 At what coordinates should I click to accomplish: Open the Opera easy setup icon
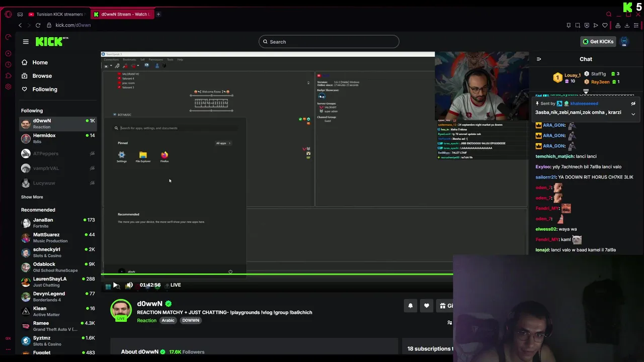pos(636,25)
